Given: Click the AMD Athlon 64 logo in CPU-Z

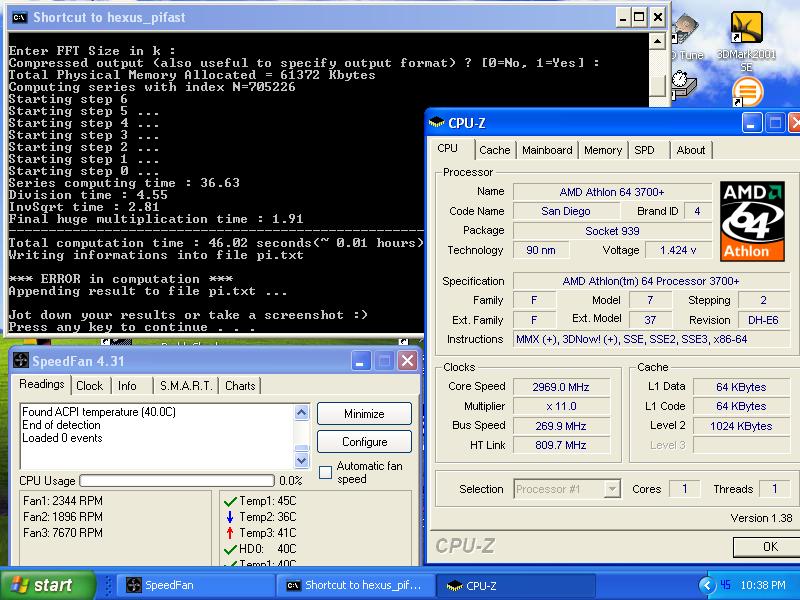Looking at the screenshot, I should [752, 221].
